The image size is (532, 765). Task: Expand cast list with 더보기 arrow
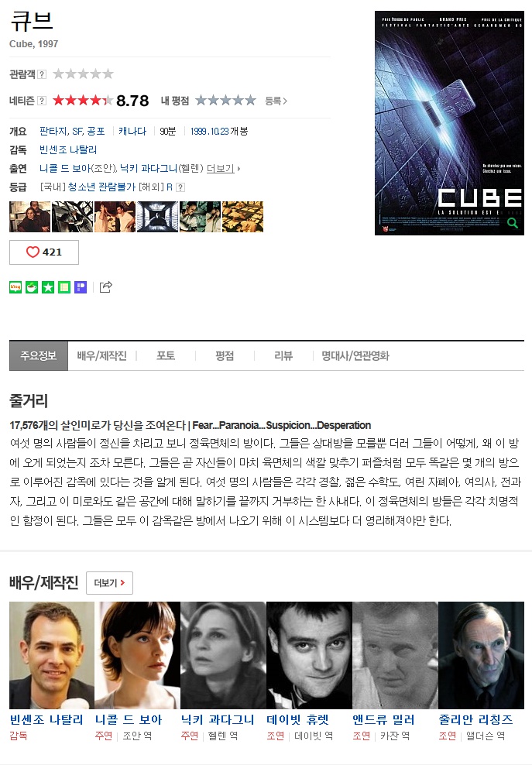click(x=224, y=168)
